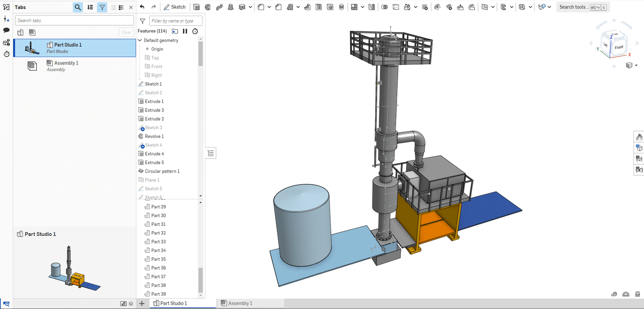Click the Sketch button

tap(175, 7)
